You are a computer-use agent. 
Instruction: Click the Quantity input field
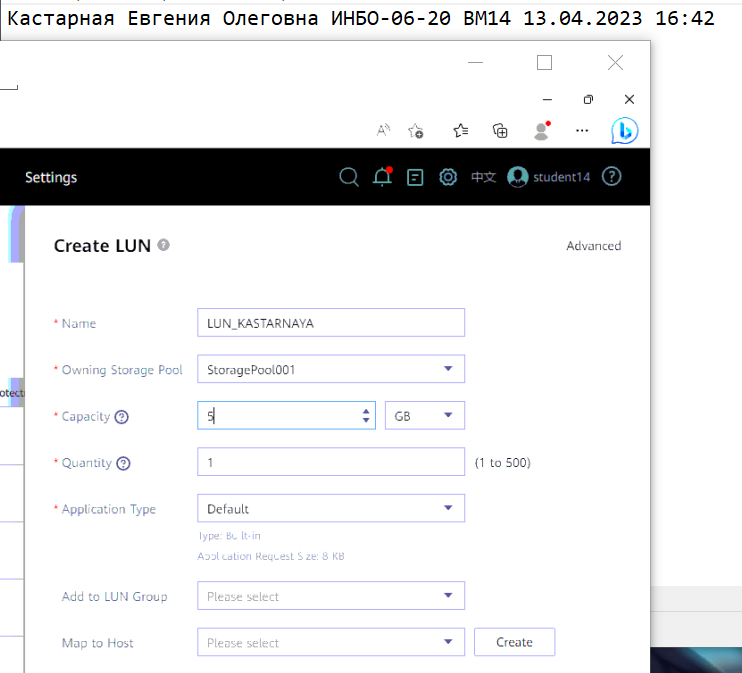click(x=331, y=462)
